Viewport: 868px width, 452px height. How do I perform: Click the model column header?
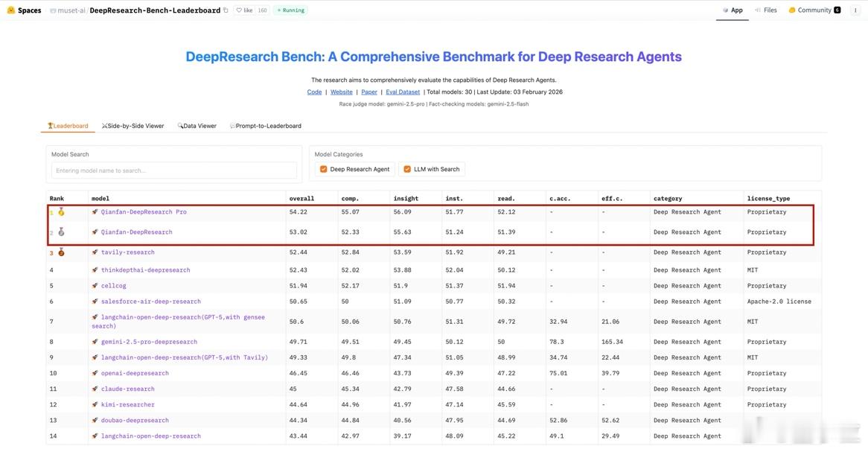point(100,198)
